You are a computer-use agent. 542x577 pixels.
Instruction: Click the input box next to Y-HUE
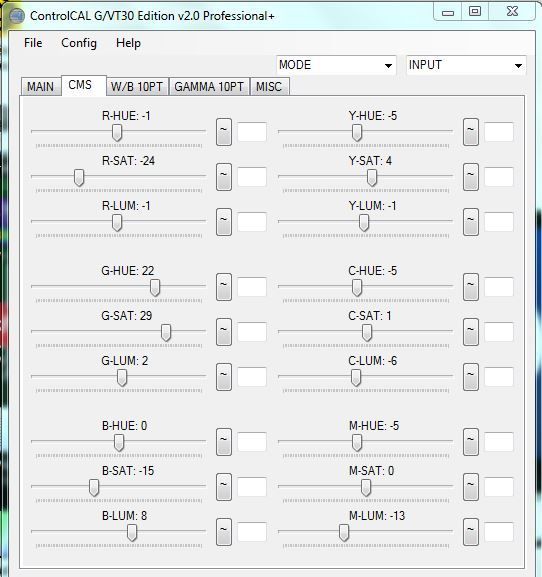coord(499,132)
